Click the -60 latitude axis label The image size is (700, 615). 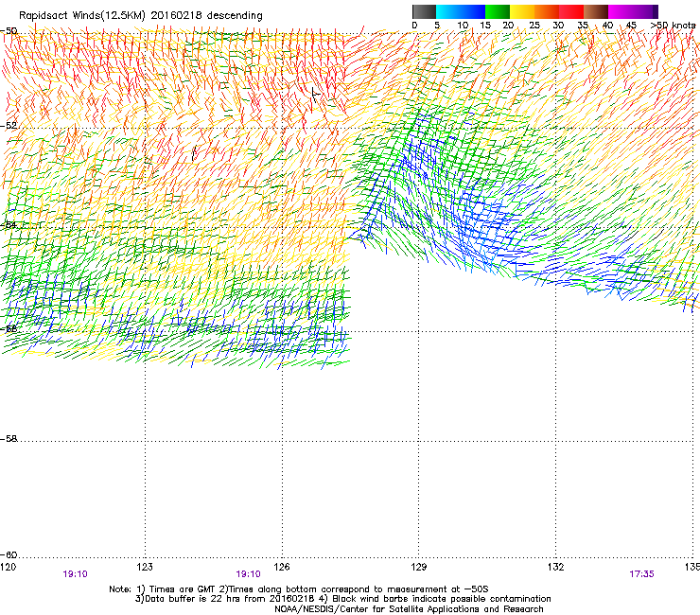click(x=9, y=554)
